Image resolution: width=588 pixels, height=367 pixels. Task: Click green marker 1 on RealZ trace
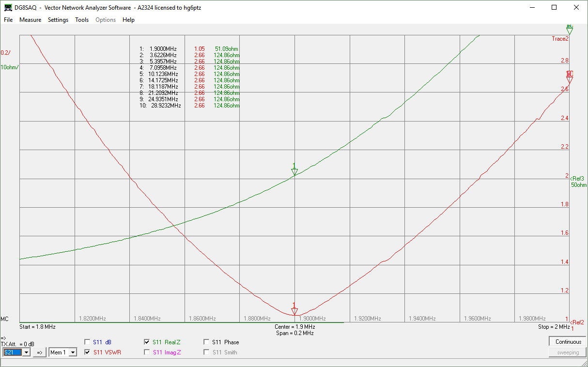click(294, 171)
